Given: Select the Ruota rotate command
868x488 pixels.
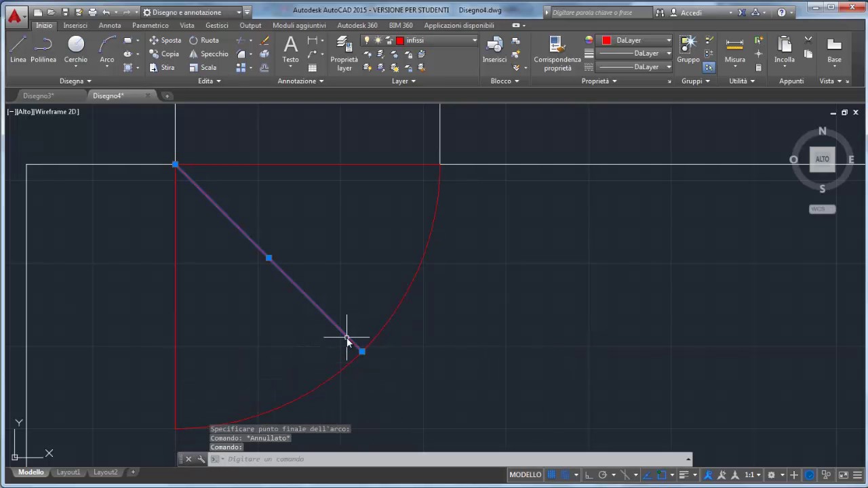Looking at the screenshot, I should coord(204,40).
